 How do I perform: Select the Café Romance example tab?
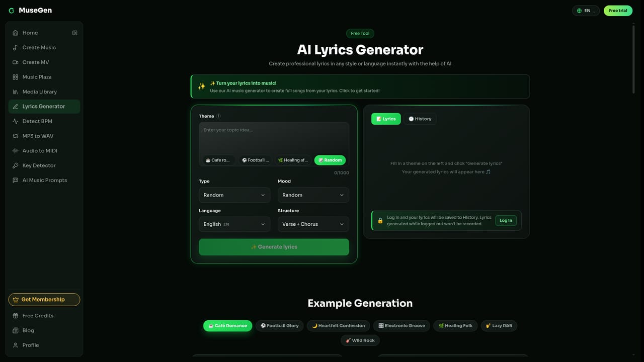click(x=227, y=326)
